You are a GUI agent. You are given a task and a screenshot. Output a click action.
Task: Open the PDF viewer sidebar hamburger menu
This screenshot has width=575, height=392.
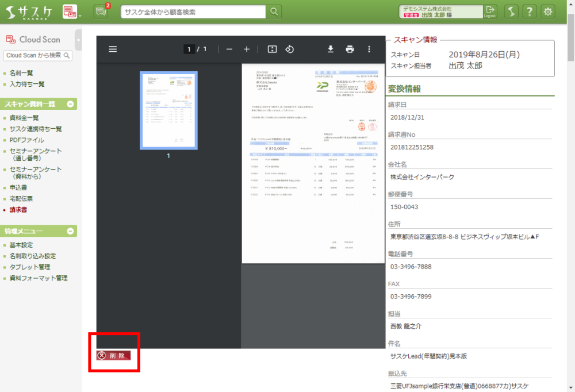(113, 49)
